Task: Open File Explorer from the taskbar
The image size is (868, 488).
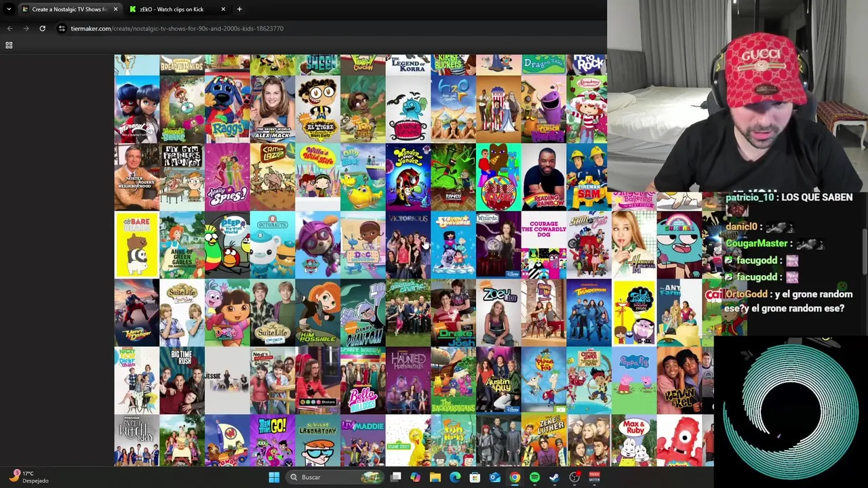Action: (x=435, y=477)
